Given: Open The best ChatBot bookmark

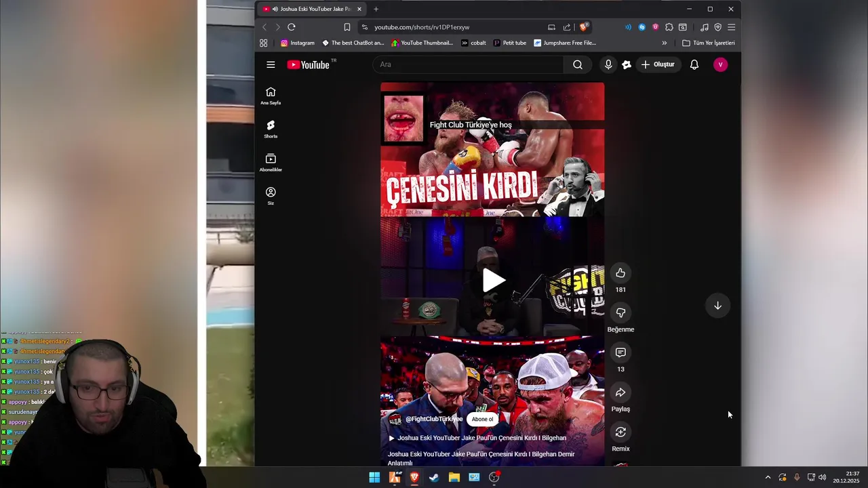Looking at the screenshot, I should pyautogui.click(x=353, y=43).
